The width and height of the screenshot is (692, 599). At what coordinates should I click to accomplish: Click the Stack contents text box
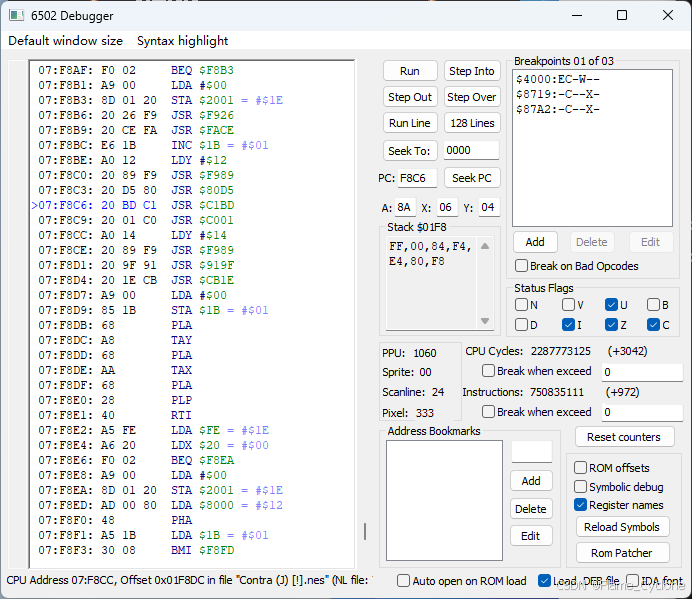(431, 283)
